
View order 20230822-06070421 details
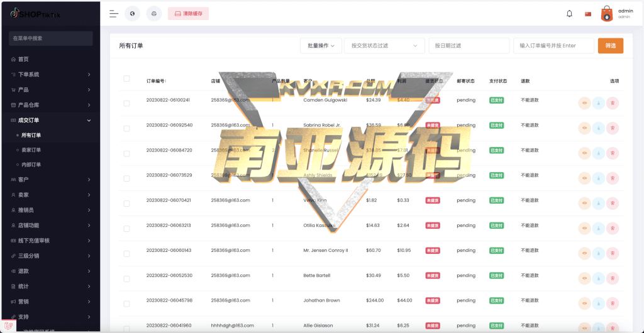584,204
